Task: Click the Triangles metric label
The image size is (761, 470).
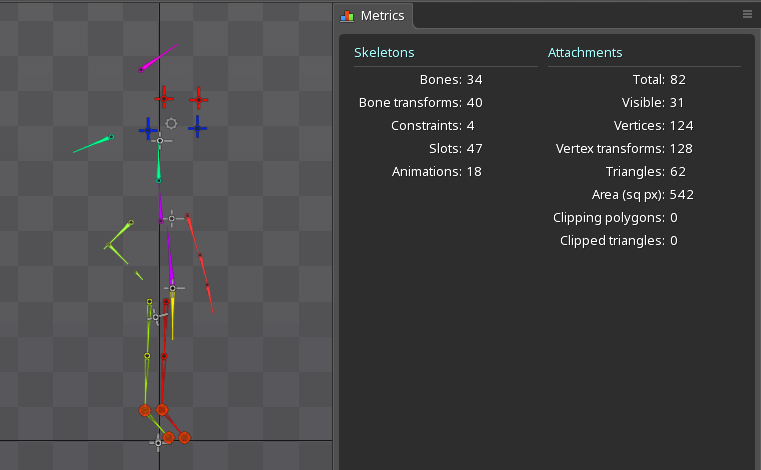Action: click(634, 171)
